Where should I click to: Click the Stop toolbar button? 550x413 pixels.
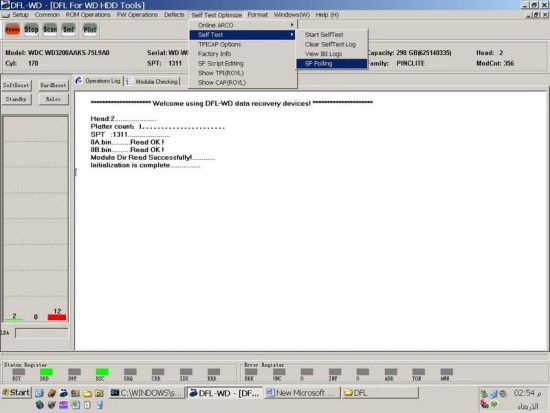tap(31, 29)
